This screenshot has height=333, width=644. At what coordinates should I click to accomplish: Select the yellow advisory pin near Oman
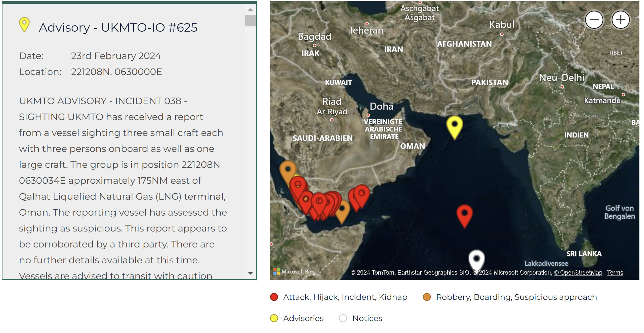click(454, 125)
